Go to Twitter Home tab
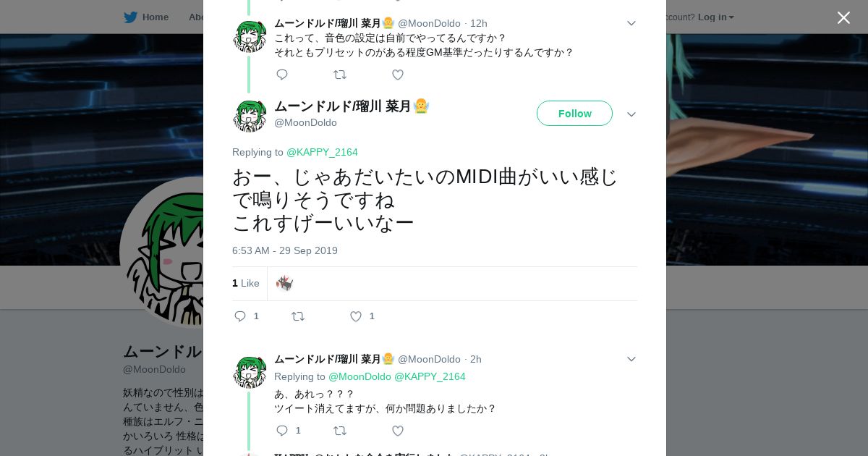 [146, 17]
